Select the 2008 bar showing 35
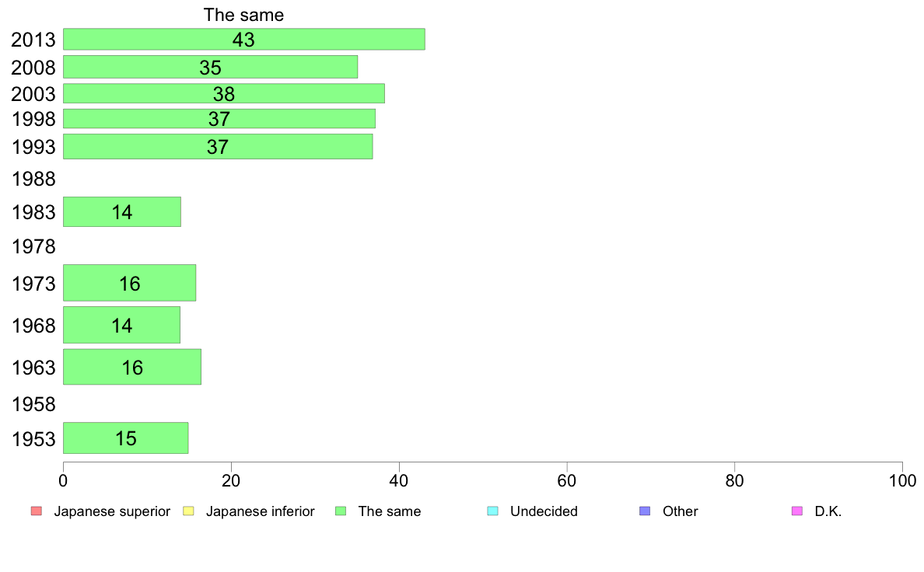This screenshot has height=572, width=924. (210, 67)
